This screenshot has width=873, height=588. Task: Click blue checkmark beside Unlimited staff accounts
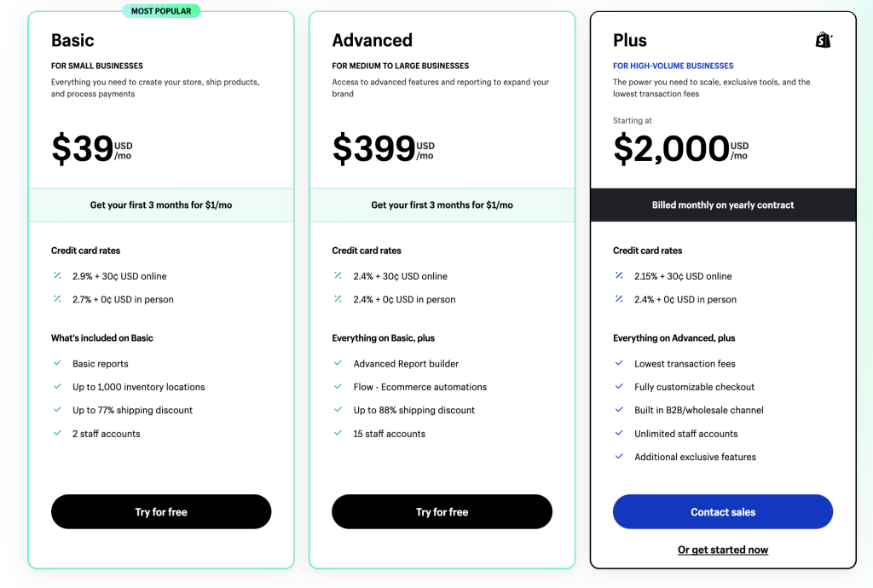[619, 433]
